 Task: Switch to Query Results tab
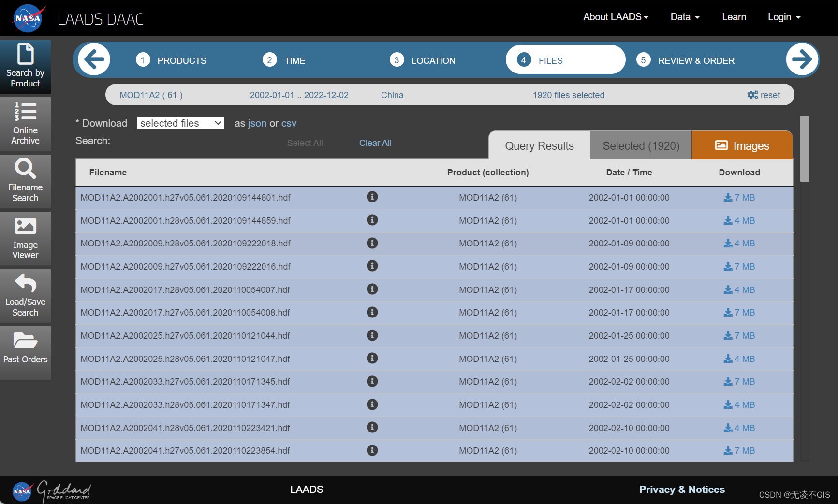tap(539, 145)
